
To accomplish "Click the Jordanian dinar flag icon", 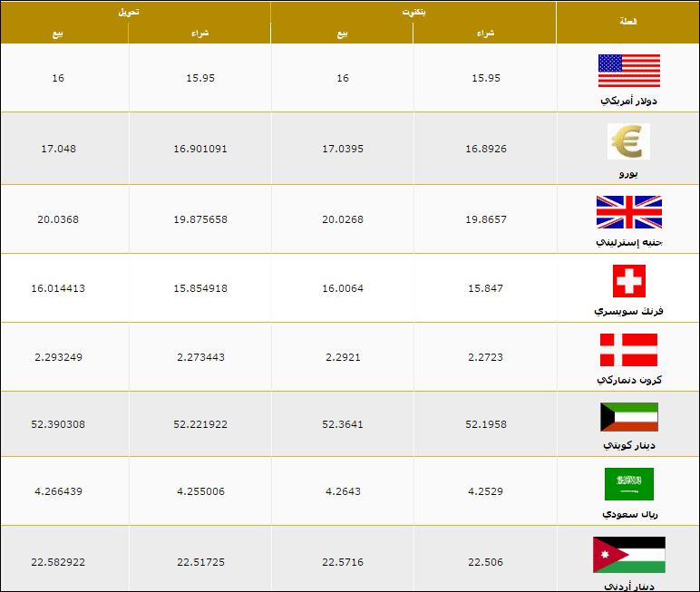I will tap(629, 555).
